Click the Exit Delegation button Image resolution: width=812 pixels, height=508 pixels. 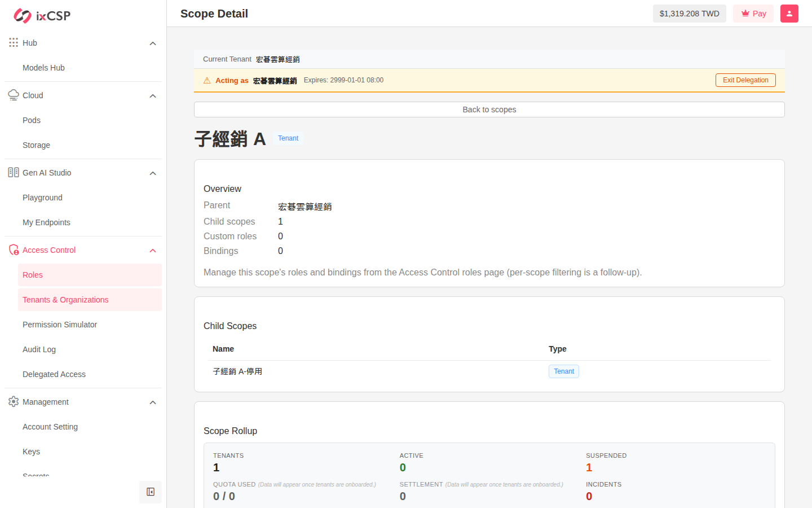tap(745, 80)
